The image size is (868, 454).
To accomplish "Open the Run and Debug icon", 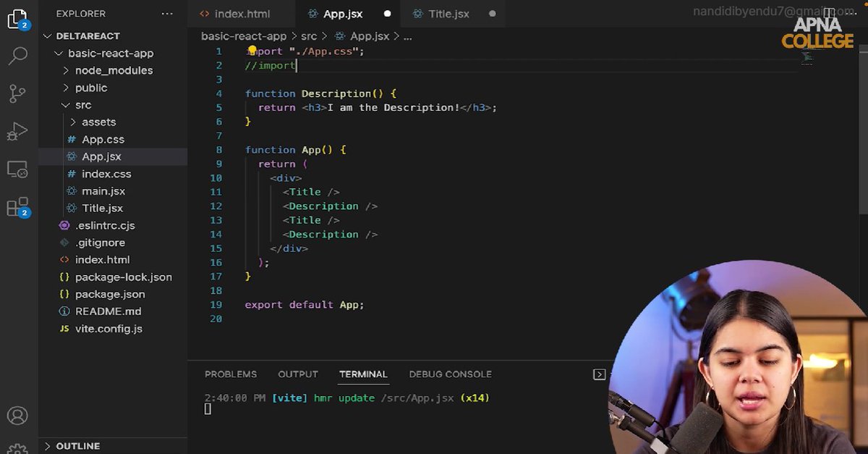I will [x=17, y=132].
